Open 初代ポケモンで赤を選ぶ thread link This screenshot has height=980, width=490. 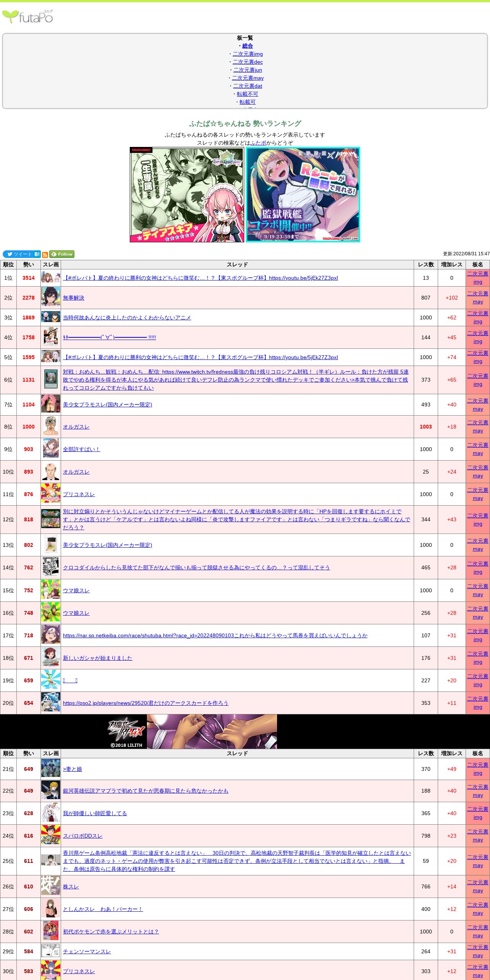tap(111, 932)
